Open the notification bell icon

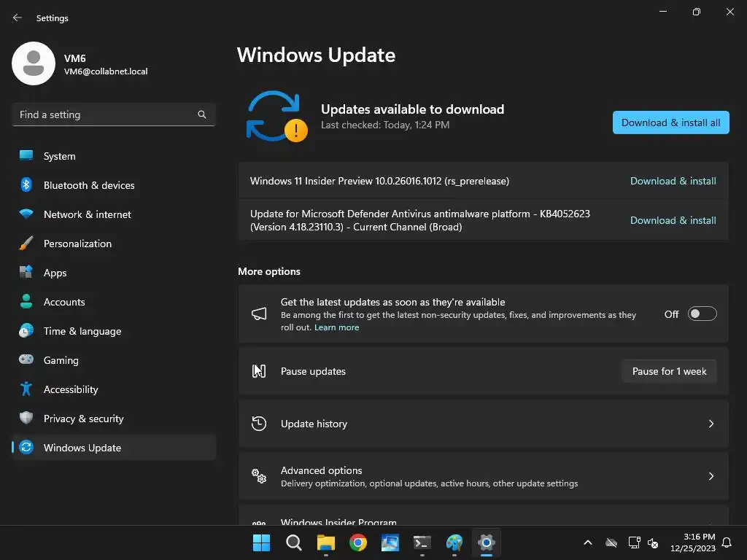pyautogui.click(x=727, y=542)
